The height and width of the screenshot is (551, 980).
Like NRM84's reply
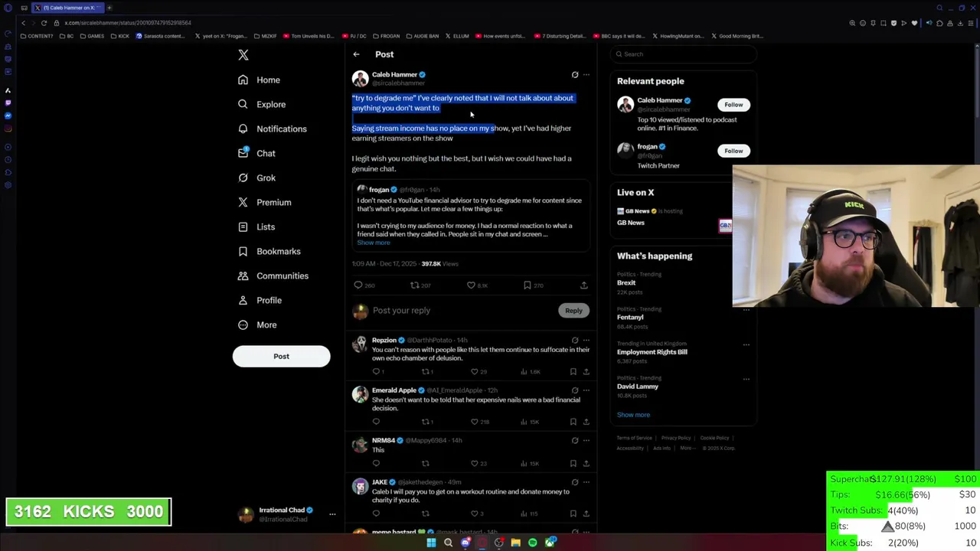tap(479, 464)
